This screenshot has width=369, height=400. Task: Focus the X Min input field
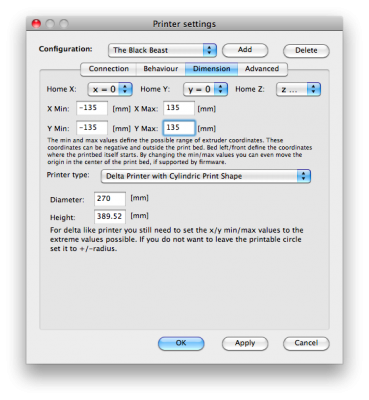tap(92, 108)
